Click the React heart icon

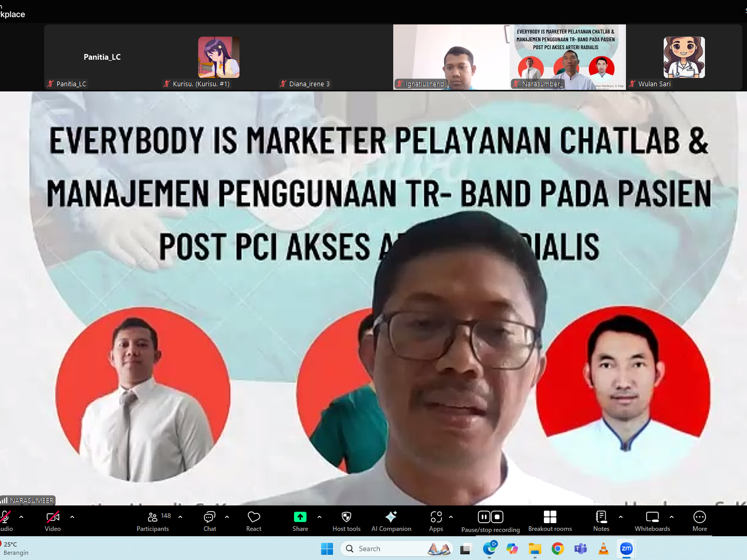pos(254,521)
